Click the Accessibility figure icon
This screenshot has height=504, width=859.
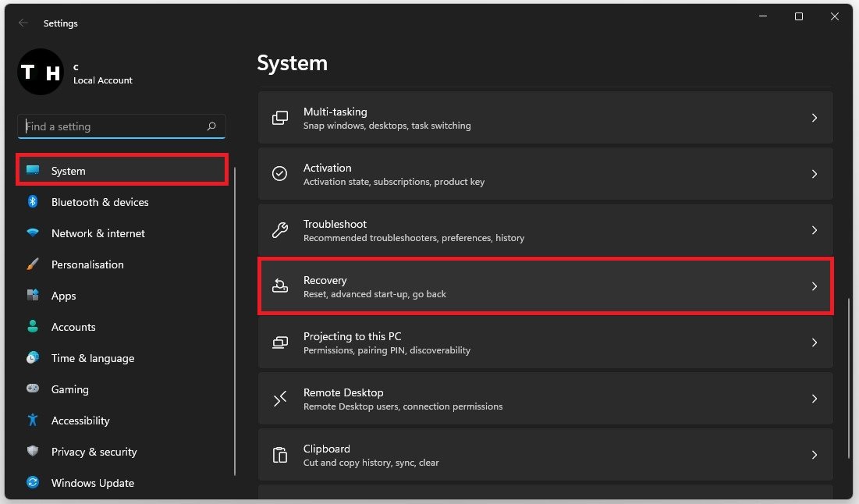point(33,421)
